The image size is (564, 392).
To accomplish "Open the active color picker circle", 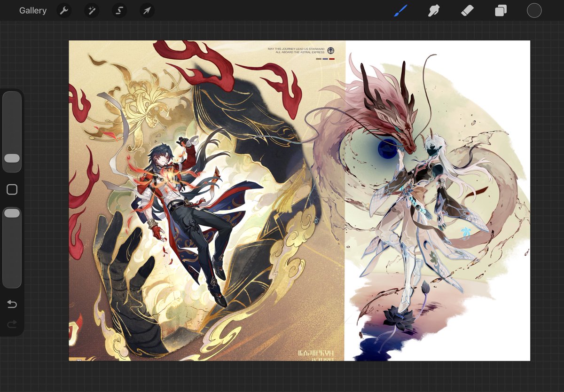I will 534,10.
